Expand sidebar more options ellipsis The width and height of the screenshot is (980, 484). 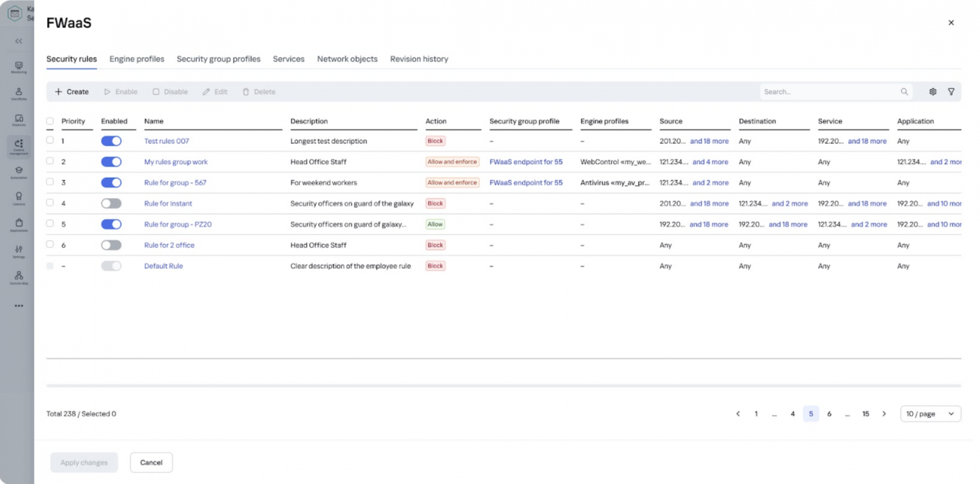point(18,306)
